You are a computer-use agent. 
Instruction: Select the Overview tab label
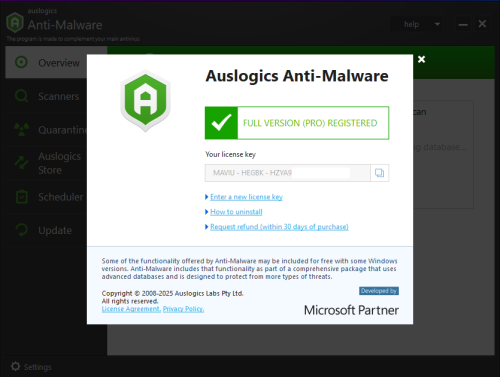coord(59,63)
